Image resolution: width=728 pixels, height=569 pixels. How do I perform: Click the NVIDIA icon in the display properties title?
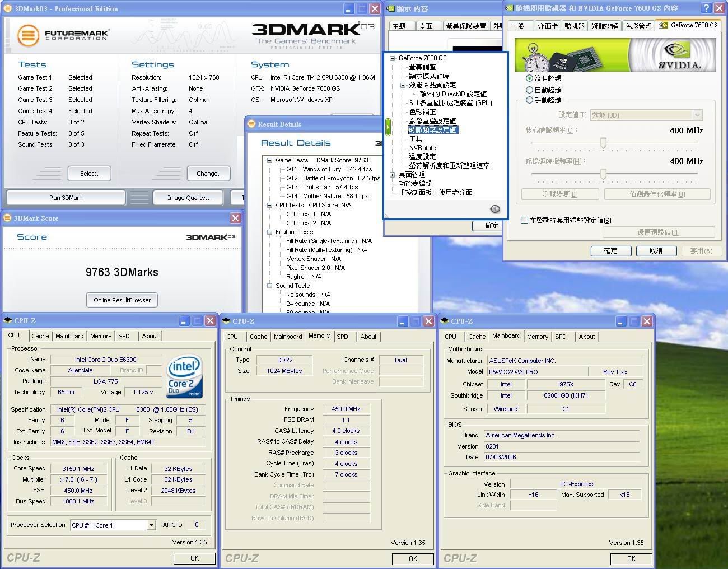pos(391,8)
